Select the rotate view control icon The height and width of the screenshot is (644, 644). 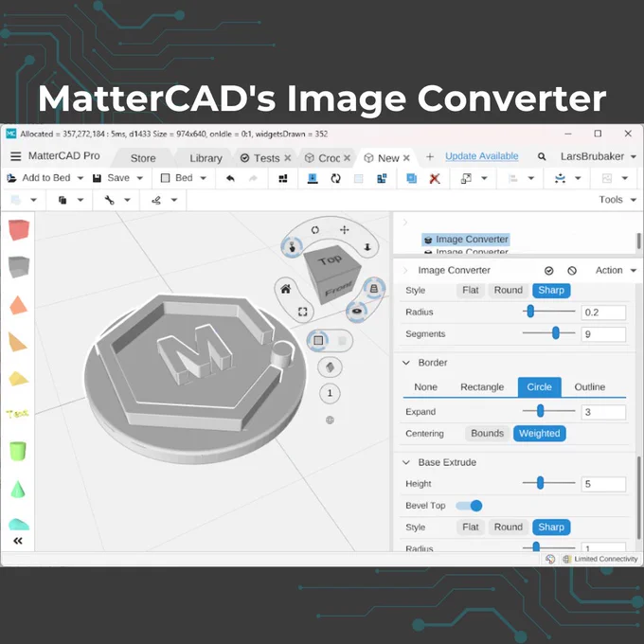pyautogui.click(x=315, y=230)
